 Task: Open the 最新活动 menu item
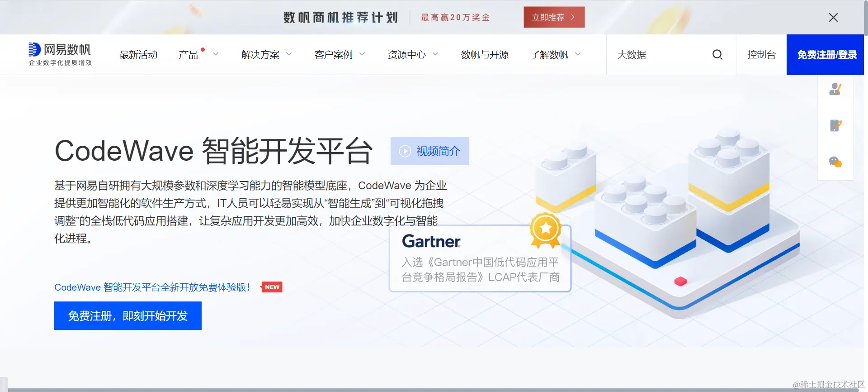pyautogui.click(x=138, y=55)
